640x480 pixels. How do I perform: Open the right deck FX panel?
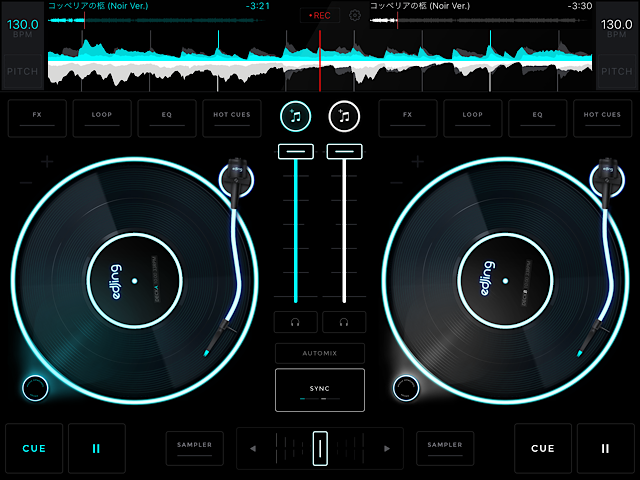click(408, 118)
